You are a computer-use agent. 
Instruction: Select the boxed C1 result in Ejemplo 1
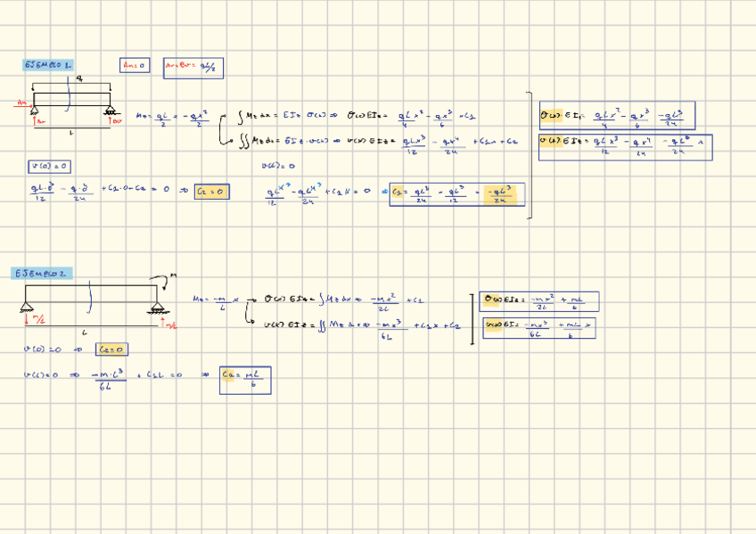coord(456,194)
